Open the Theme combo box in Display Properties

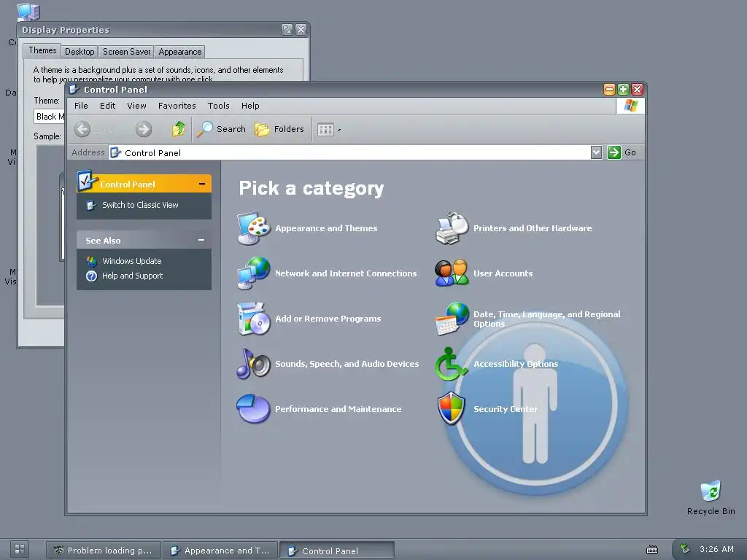click(49, 117)
